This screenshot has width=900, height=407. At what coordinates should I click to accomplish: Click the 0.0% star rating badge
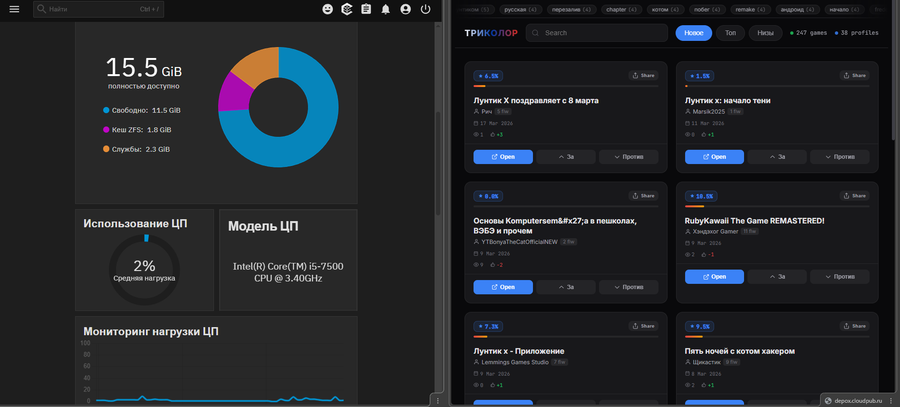point(488,196)
